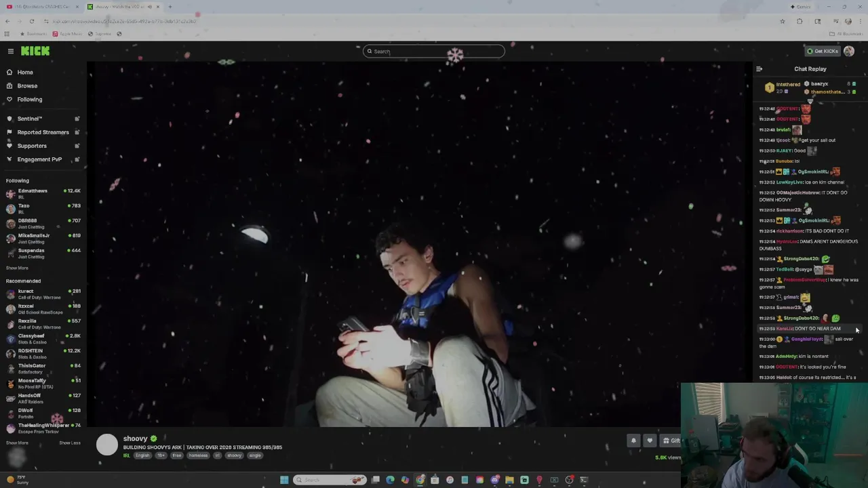Open a new browser tab
This screenshot has width=868, height=488.
click(170, 7)
